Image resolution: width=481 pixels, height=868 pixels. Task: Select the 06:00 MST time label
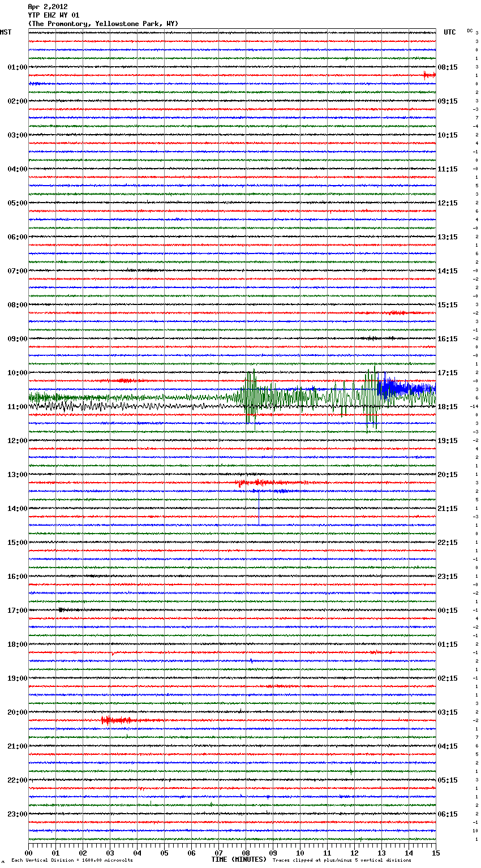(x=18, y=237)
